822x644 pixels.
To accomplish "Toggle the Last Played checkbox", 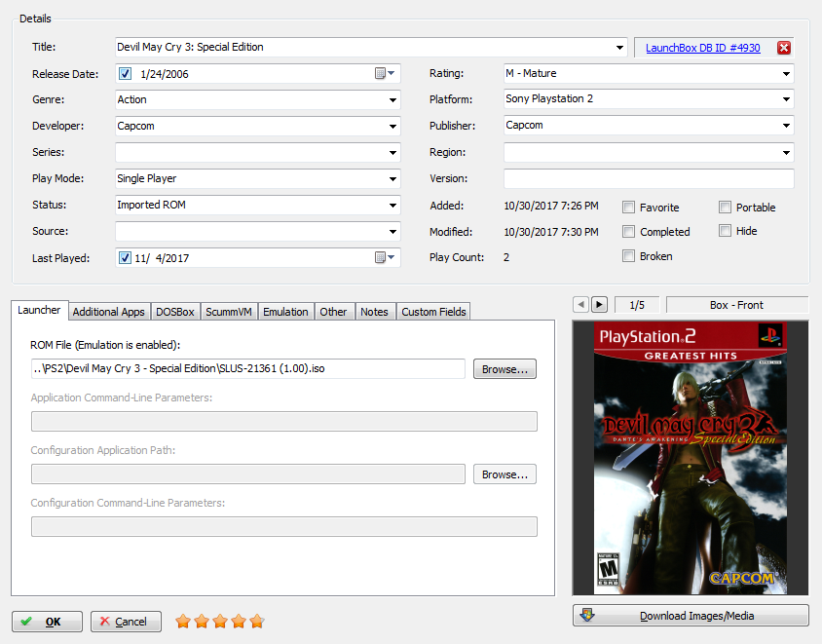I will 125,257.
